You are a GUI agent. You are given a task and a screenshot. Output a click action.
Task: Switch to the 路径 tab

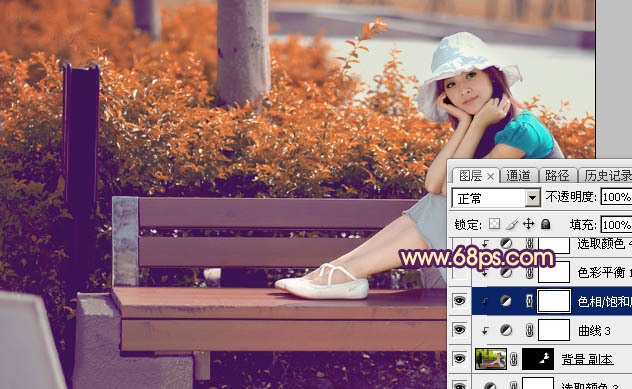557,176
